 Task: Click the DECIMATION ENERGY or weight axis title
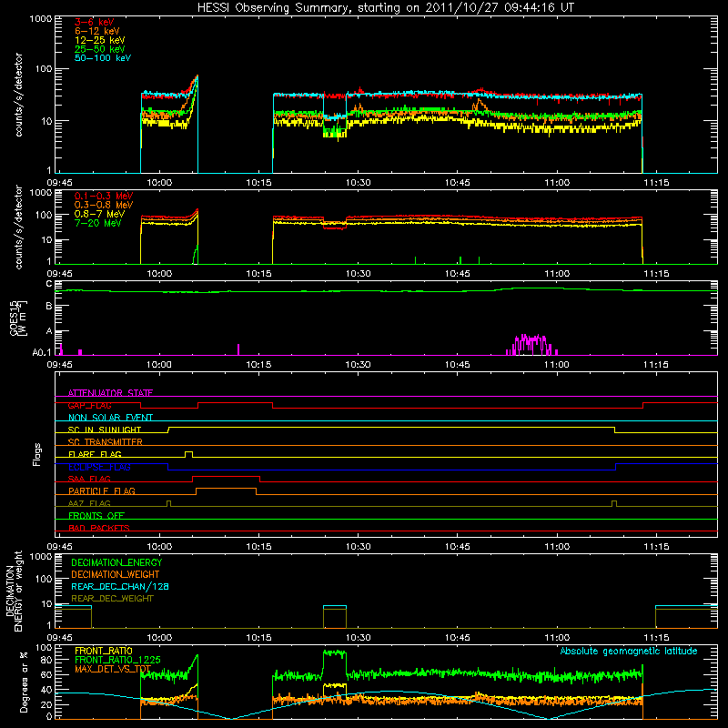tap(14, 591)
